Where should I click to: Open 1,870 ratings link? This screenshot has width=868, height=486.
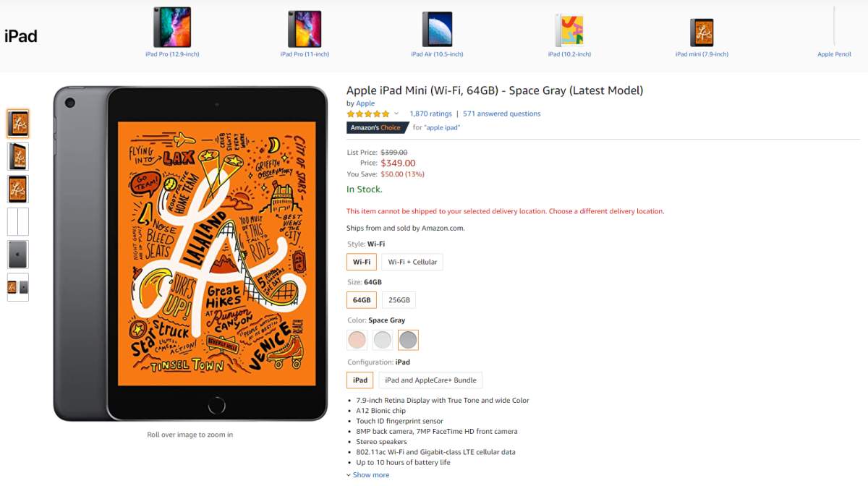(430, 114)
